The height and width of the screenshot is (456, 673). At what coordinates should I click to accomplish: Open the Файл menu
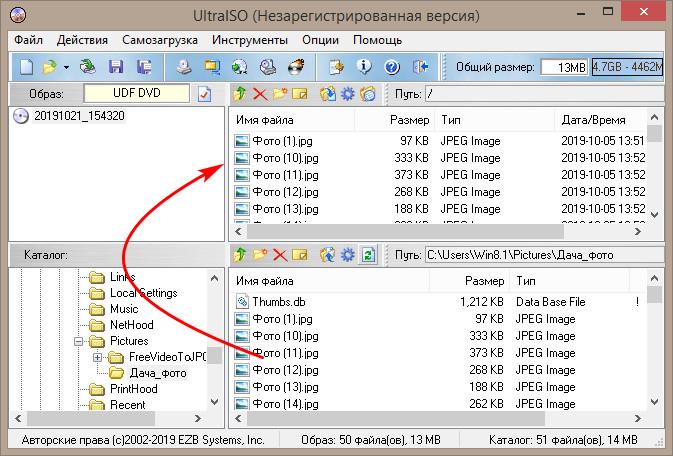(x=28, y=40)
